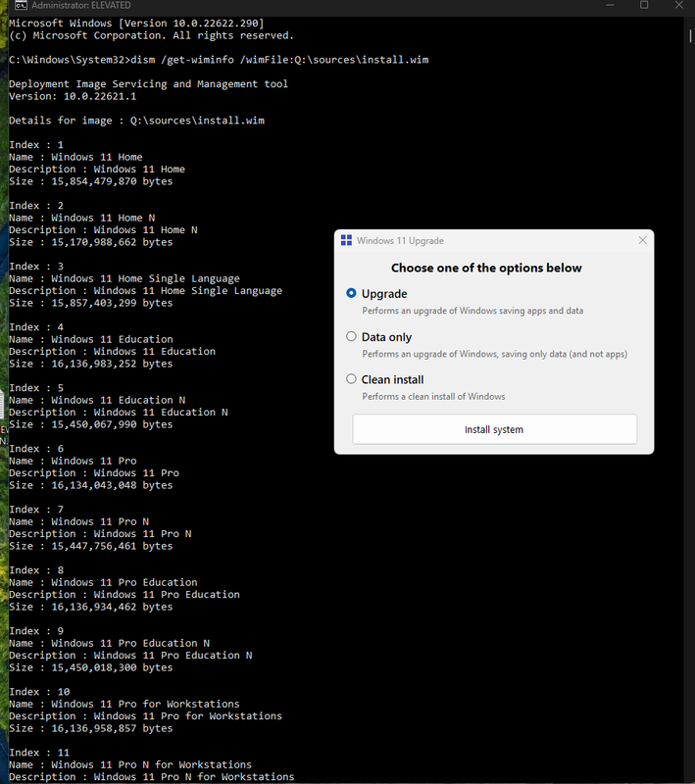
Task: Maximize the Administrator: ELEVATED console window
Action: point(644,5)
